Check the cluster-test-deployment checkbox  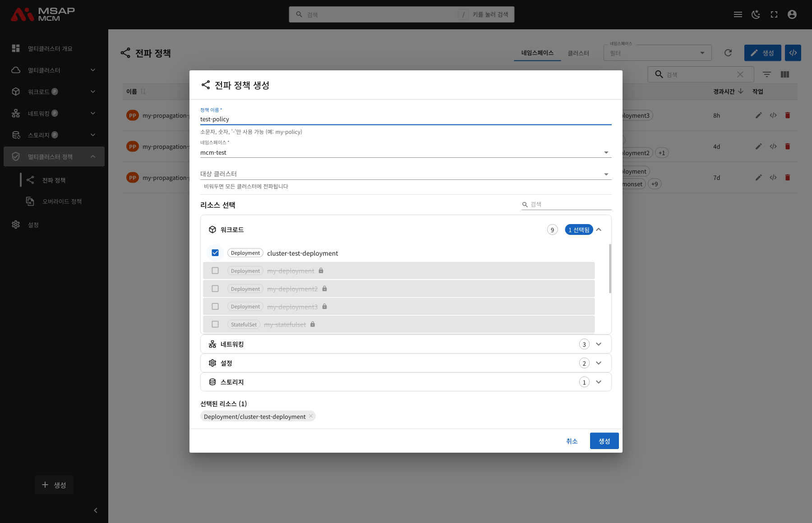[x=215, y=253]
